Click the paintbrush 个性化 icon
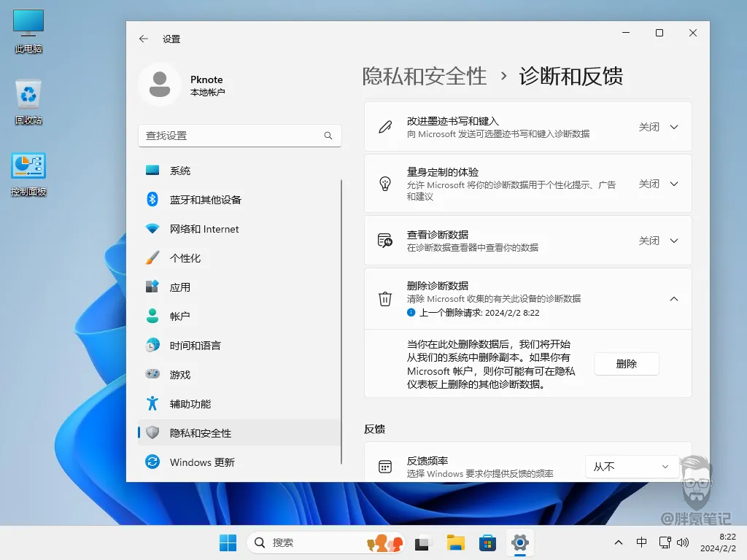The height and width of the screenshot is (560, 747). coord(152,258)
